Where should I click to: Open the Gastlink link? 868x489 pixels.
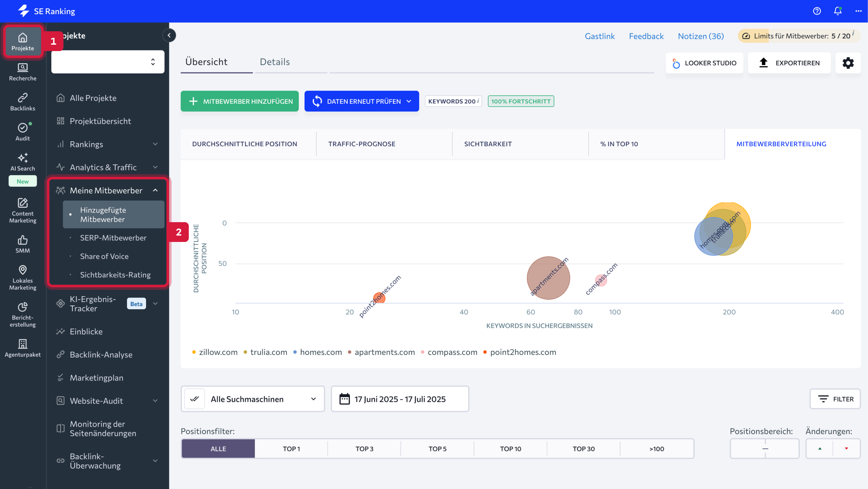[x=600, y=36]
